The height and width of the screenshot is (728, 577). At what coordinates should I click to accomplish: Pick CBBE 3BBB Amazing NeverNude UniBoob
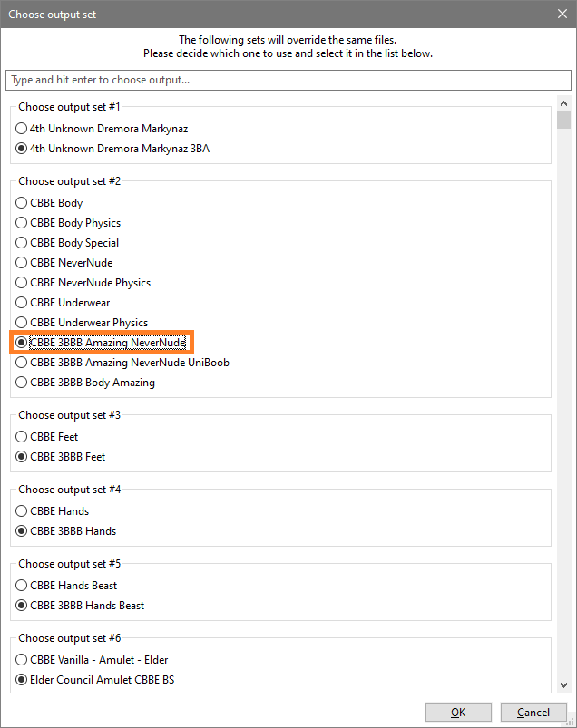pyautogui.click(x=122, y=363)
